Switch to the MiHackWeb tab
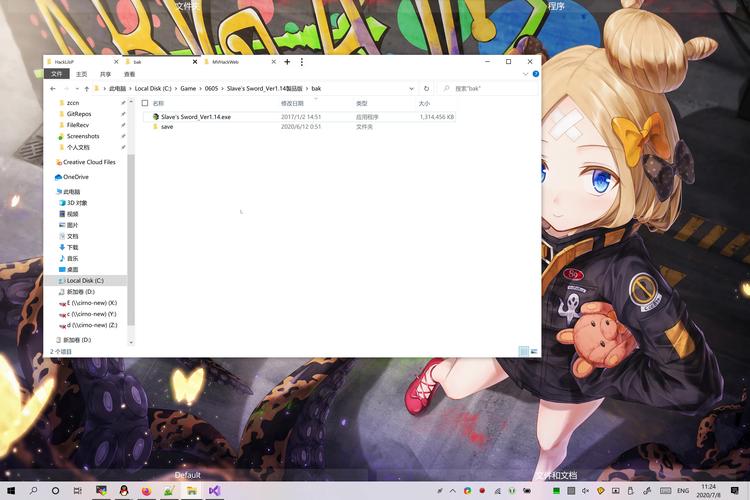The height and width of the screenshot is (500, 750). click(x=239, y=62)
